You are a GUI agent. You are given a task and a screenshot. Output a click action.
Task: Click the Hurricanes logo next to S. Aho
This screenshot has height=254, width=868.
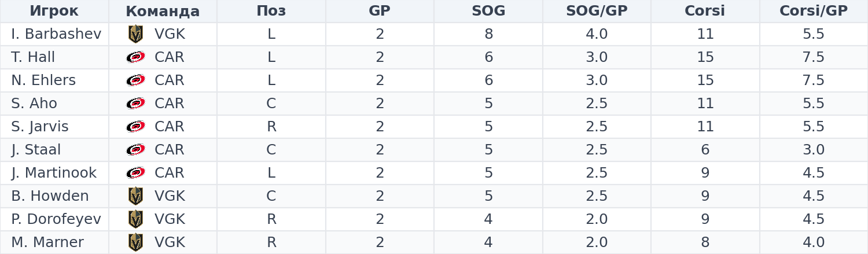click(135, 104)
